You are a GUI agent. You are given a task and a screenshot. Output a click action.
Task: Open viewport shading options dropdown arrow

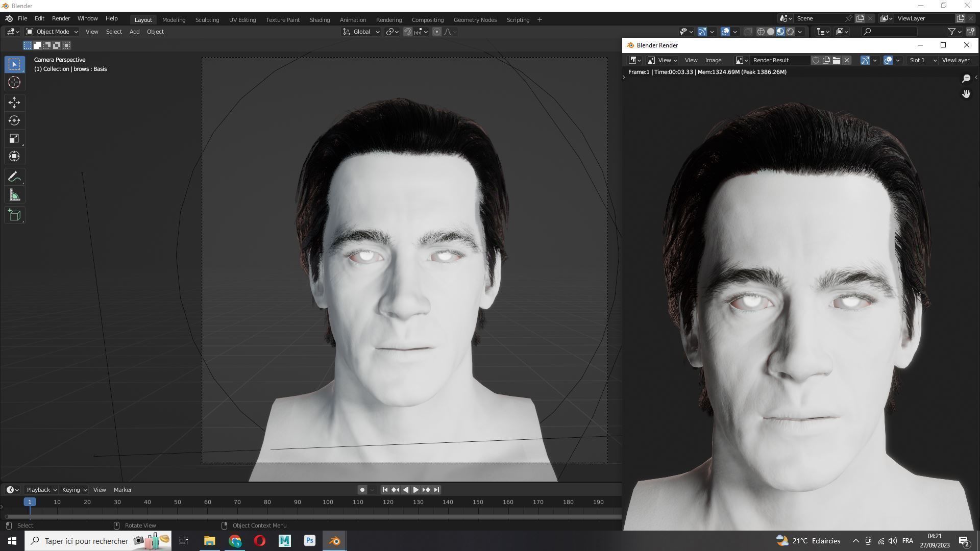pyautogui.click(x=800, y=32)
